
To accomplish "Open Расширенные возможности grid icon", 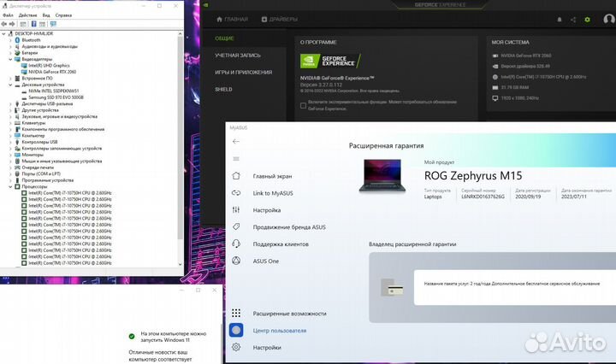I will click(236, 313).
